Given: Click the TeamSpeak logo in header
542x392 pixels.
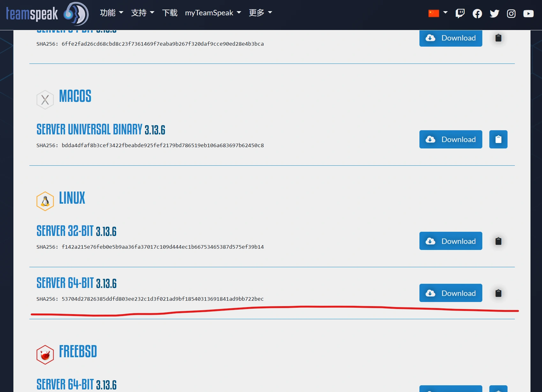Looking at the screenshot, I should [47, 14].
